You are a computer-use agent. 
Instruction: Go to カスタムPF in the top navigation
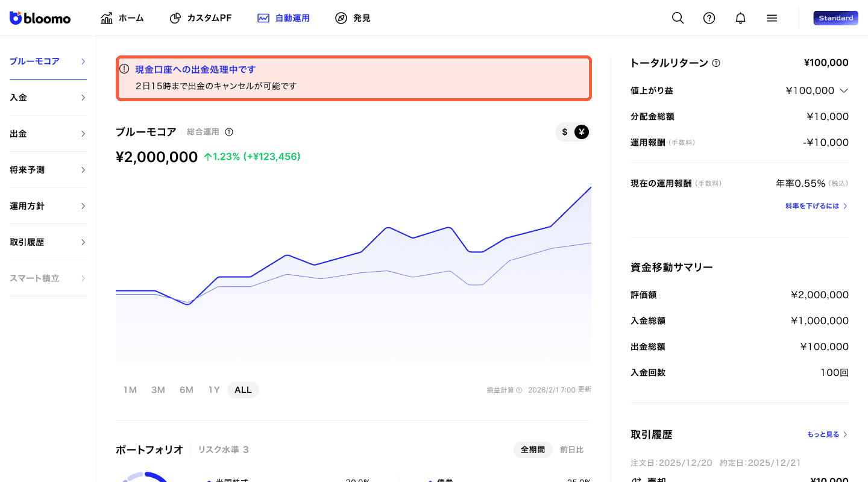[201, 18]
